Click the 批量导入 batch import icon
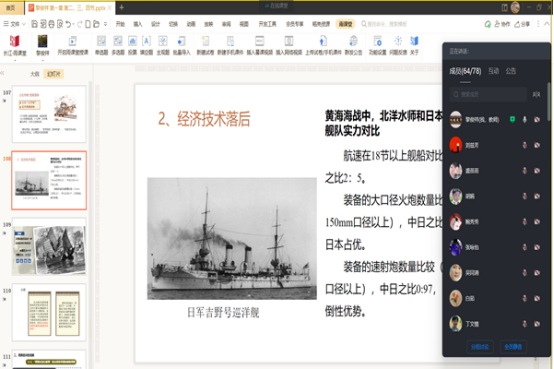This screenshot has height=369, width=554. [x=181, y=41]
